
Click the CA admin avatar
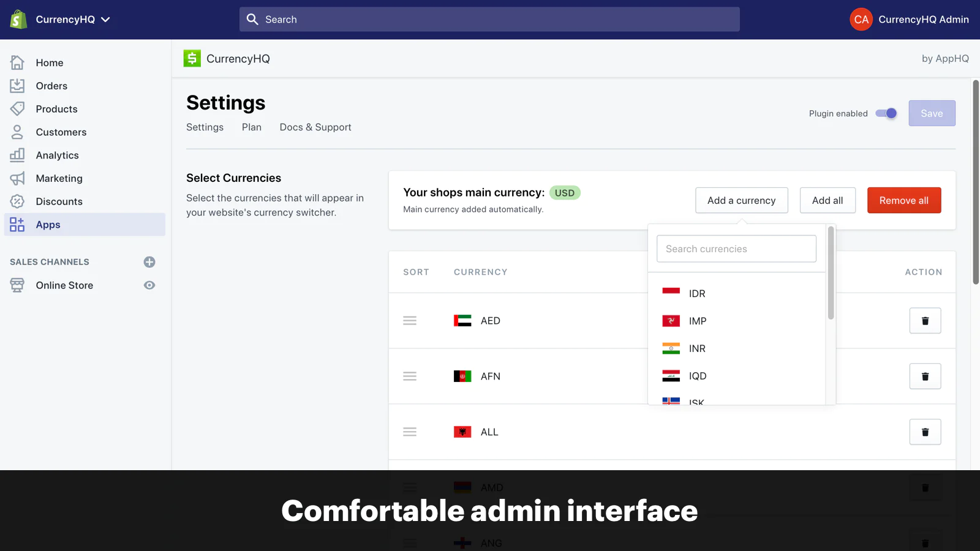coord(861,20)
